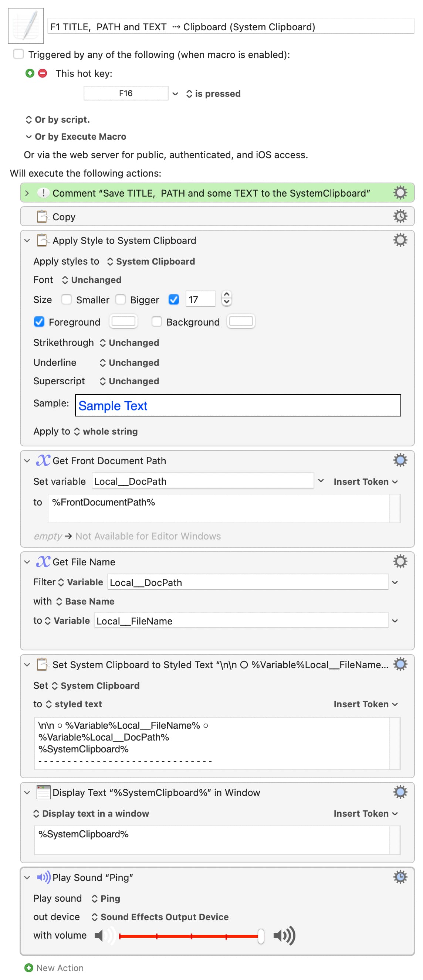Open the Play sound Ping dropdown

[106, 898]
